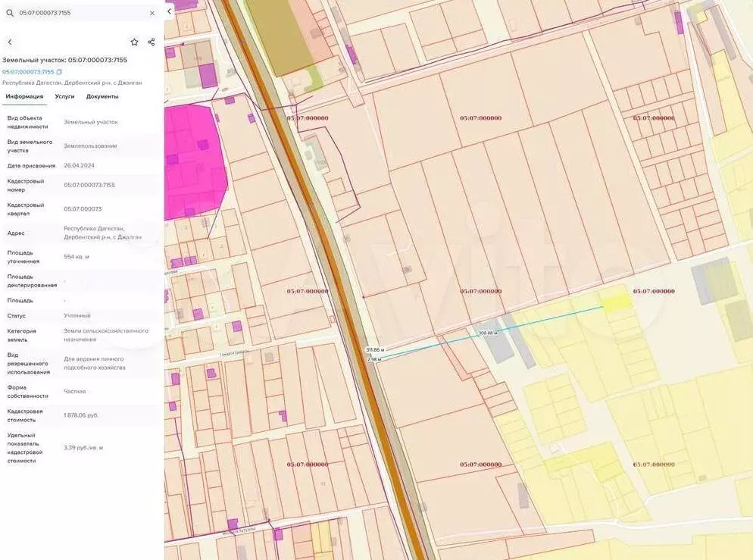The image size is (753, 560).
Task: Click the large magenta zone on map
Action: coord(195,162)
